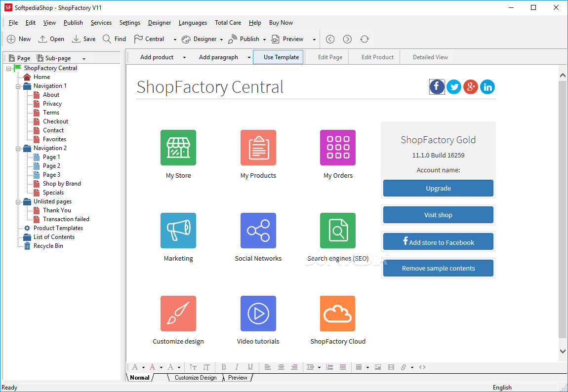Viewport: 568px width, 392px height.
Task: Open the Total Care menu
Action: pyautogui.click(x=228, y=22)
